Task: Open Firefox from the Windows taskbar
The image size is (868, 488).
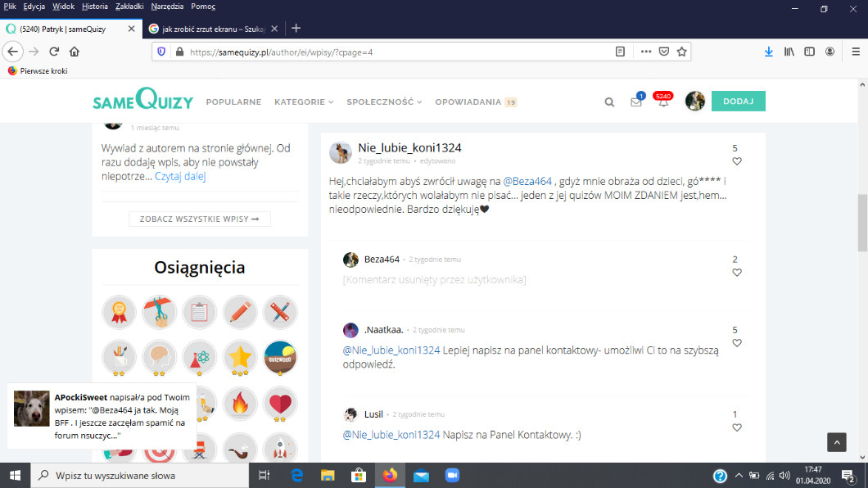Action: pyautogui.click(x=389, y=476)
